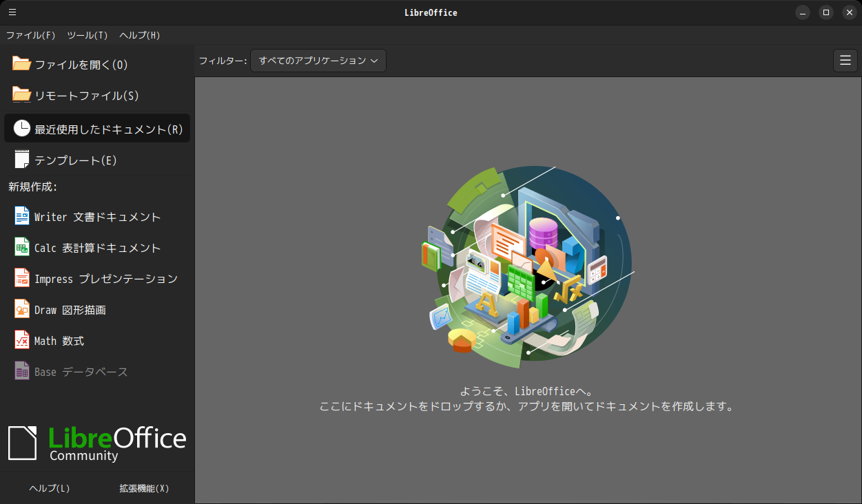Screen dimensions: 862x504
Task: Create a new Calc 表計算ドキュメント
Action: (x=97, y=248)
